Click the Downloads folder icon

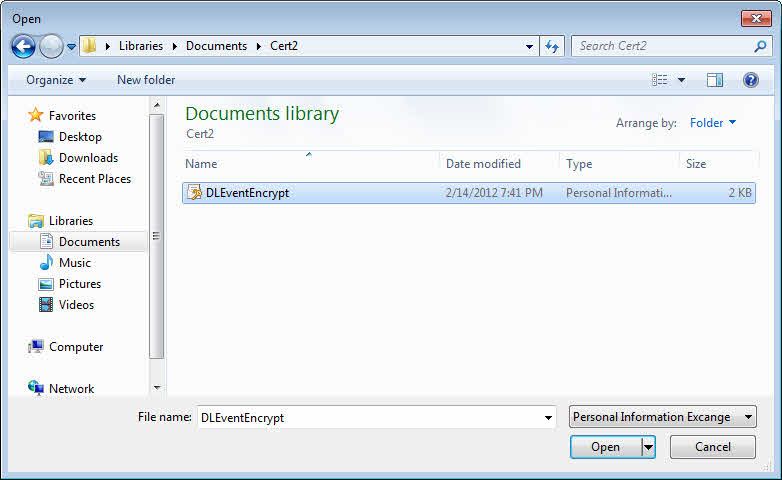(x=46, y=158)
